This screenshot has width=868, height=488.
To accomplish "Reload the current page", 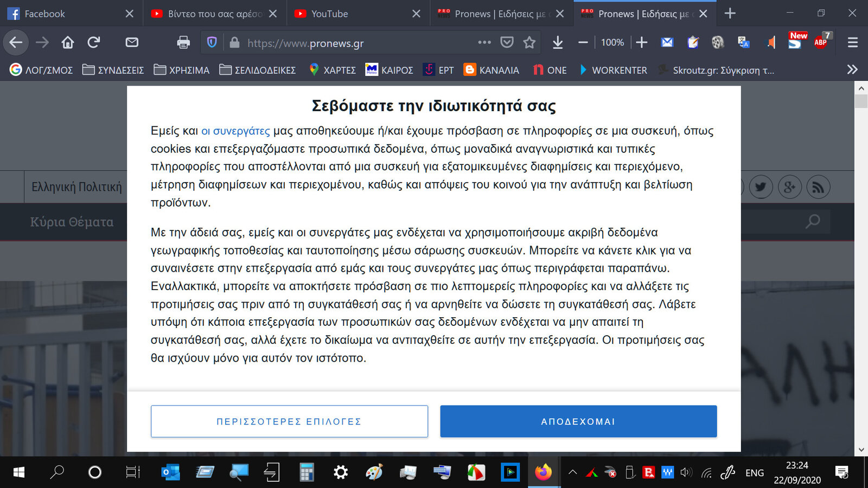I will [x=94, y=42].
